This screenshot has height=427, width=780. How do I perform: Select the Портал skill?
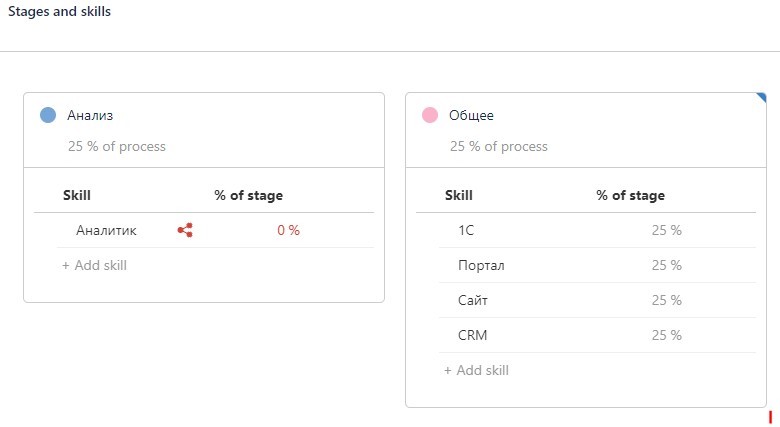tap(481, 265)
